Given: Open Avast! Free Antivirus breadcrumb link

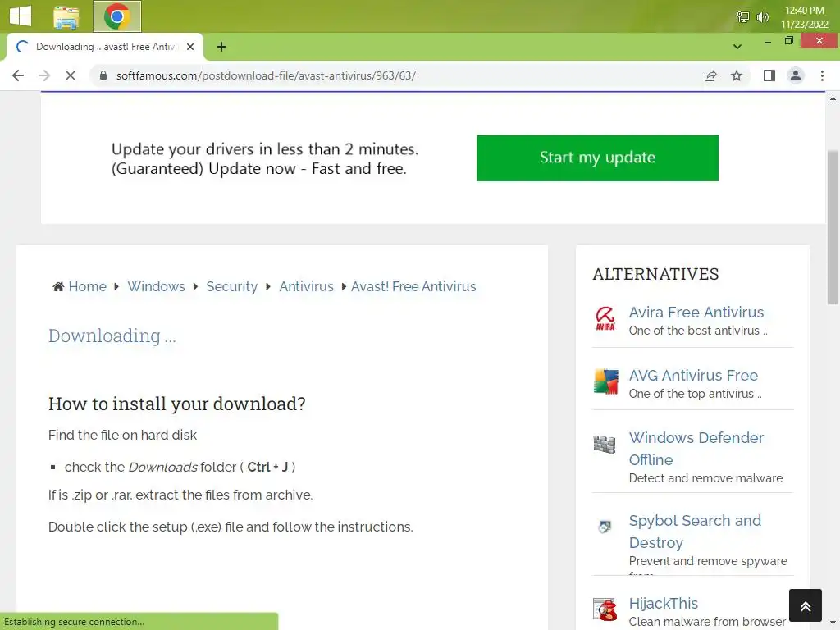Looking at the screenshot, I should click(x=413, y=286).
